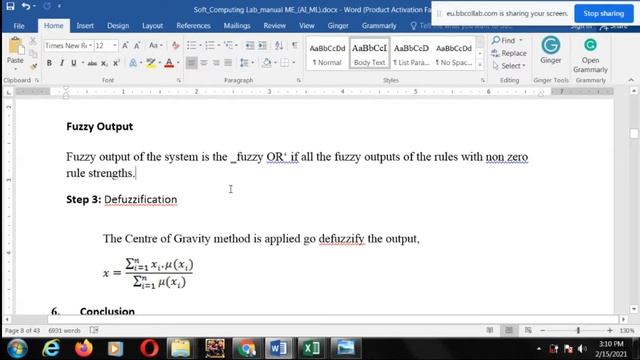
Task: Select the Normal style
Action: coord(327,54)
